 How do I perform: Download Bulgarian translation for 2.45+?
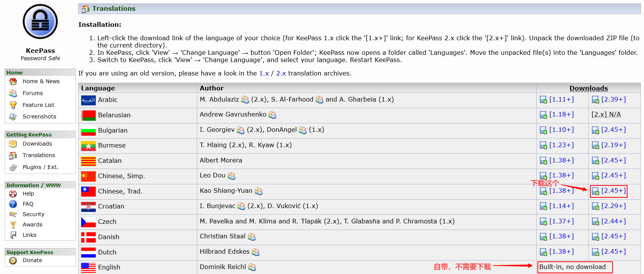point(613,130)
